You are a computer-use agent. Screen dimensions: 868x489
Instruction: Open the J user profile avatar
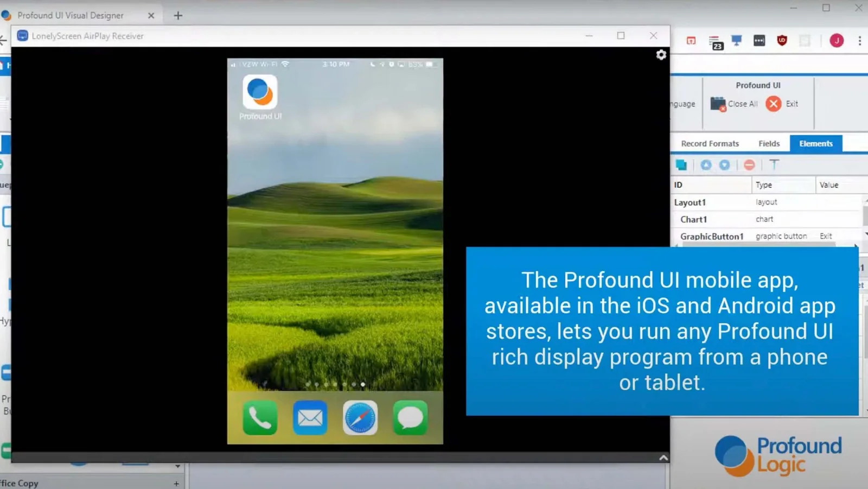[837, 41]
